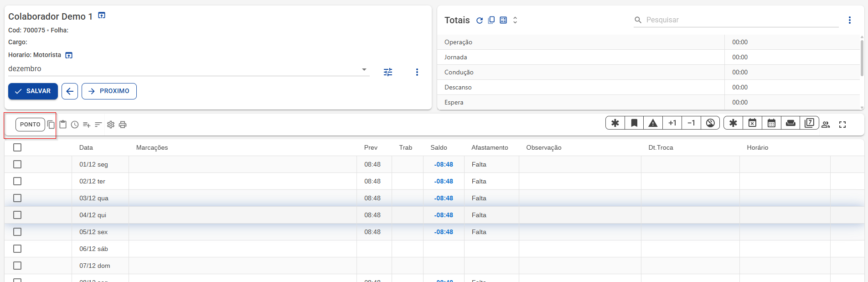Screen dimensions: 868x282
Task: Click the people group icon
Action: click(826, 125)
